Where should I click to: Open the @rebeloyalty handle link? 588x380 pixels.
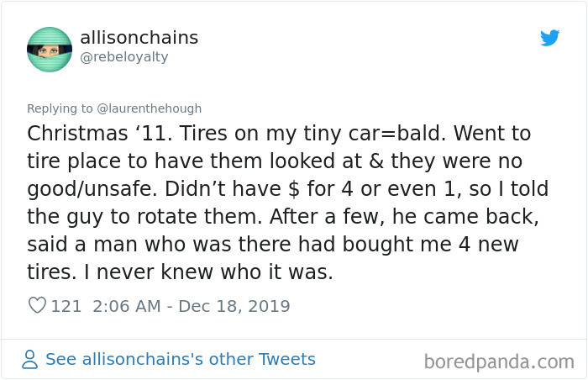(x=123, y=56)
